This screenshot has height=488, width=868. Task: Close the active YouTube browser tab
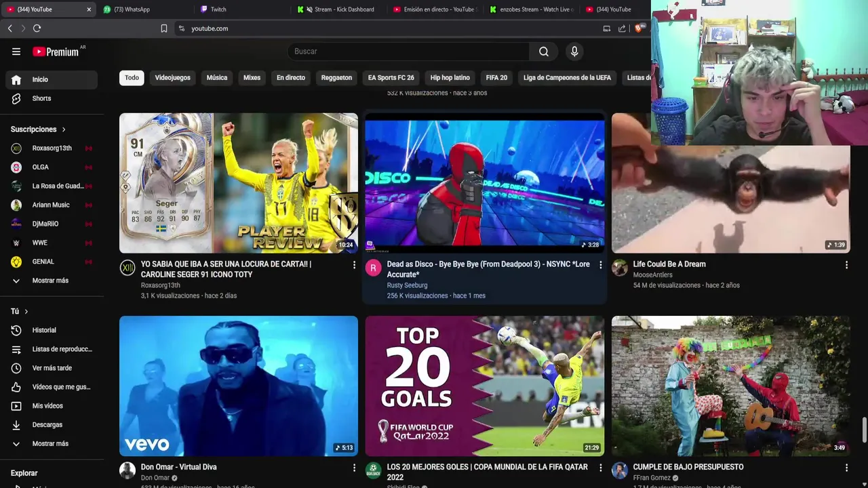pos(89,9)
